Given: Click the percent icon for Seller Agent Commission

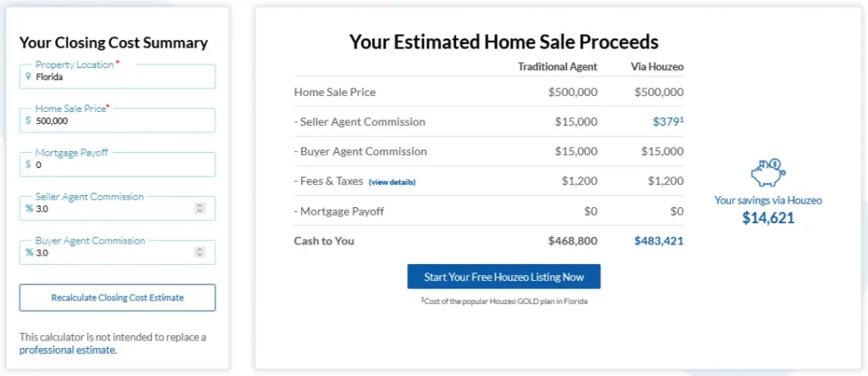Looking at the screenshot, I should [29, 209].
